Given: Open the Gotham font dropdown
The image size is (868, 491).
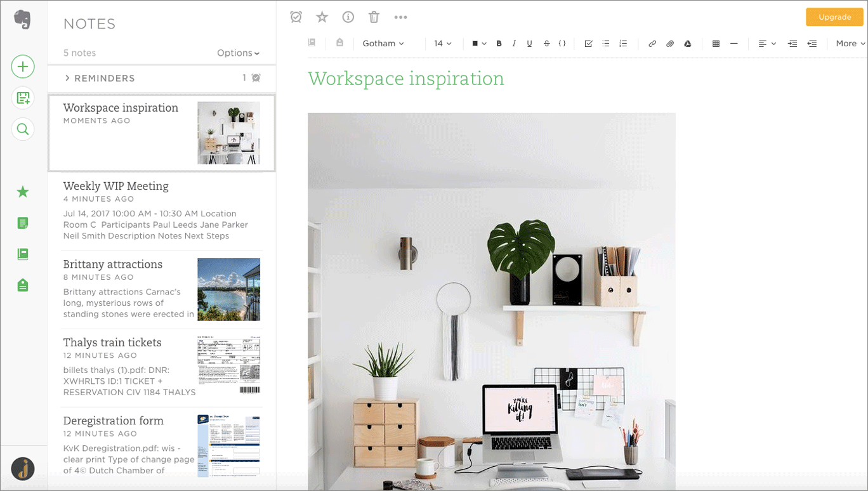Looking at the screenshot, I should (383, 44).
